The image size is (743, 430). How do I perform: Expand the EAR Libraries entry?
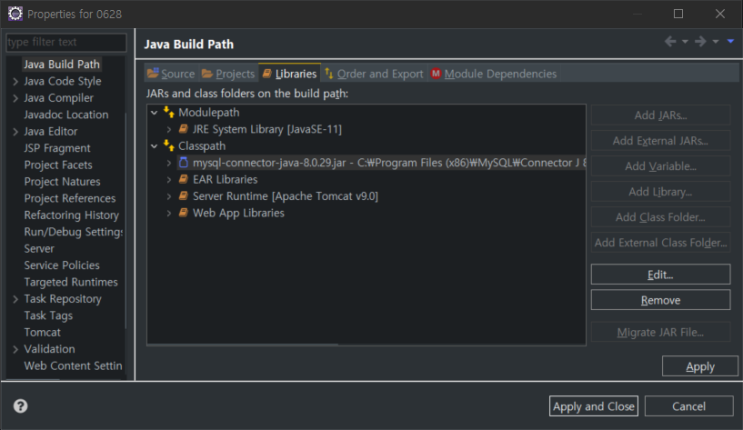[169, 180]
